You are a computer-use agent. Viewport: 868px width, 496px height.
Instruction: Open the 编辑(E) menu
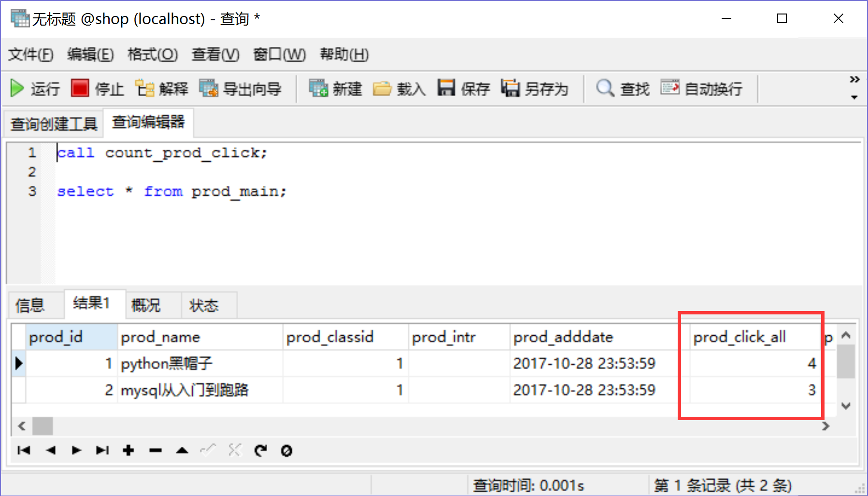[90, 54]
